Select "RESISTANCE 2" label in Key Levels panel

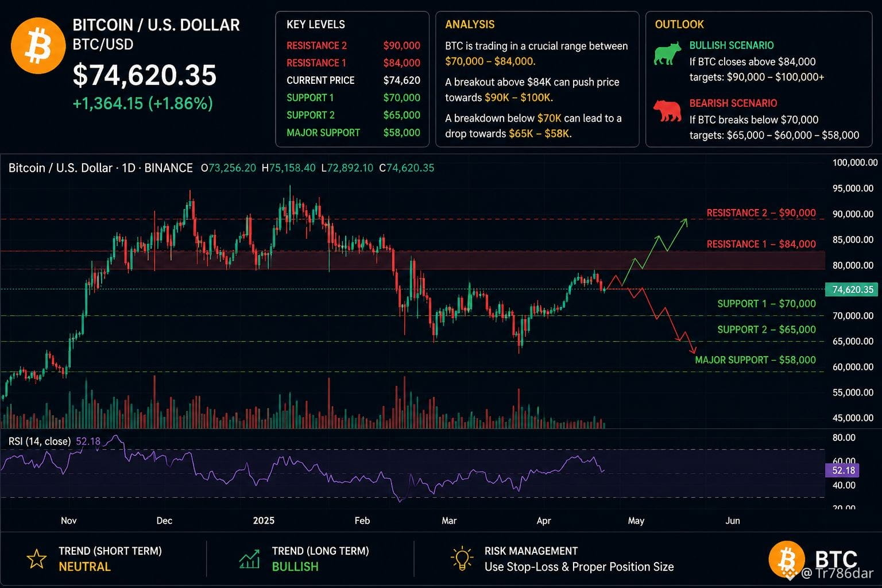316,45
